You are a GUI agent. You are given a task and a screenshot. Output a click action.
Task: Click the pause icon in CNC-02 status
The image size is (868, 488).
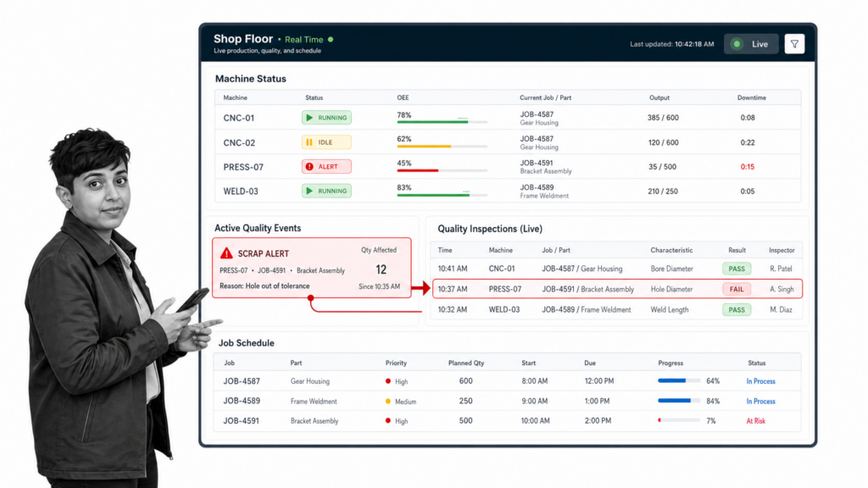pos(309,142)
